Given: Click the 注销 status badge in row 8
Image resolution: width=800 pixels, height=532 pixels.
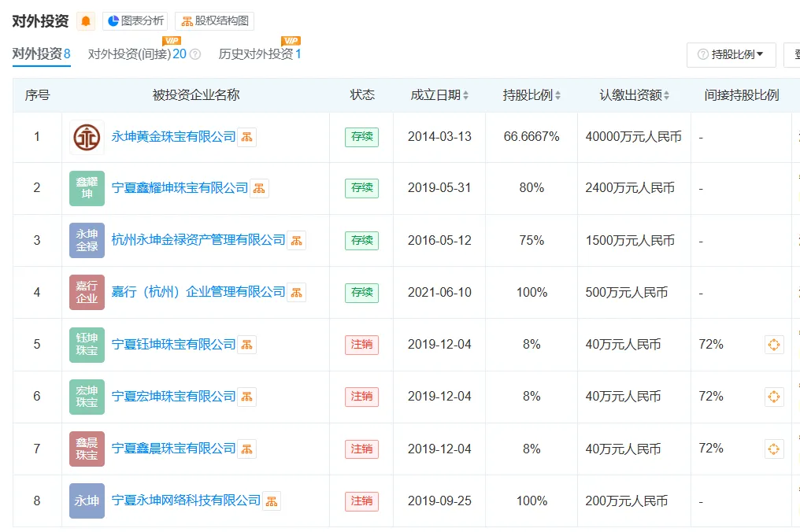Looking at the screenshot, I should (x=361, y=501).
